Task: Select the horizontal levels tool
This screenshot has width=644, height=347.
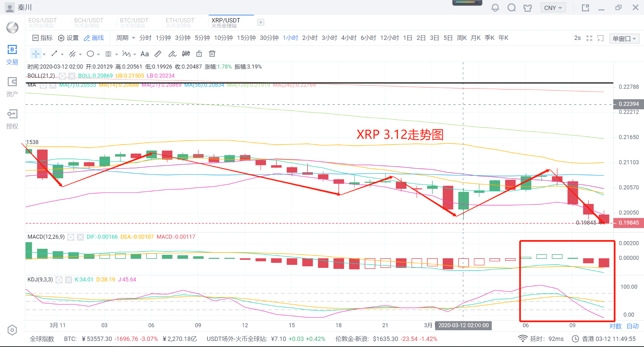Action: [108, 54]
